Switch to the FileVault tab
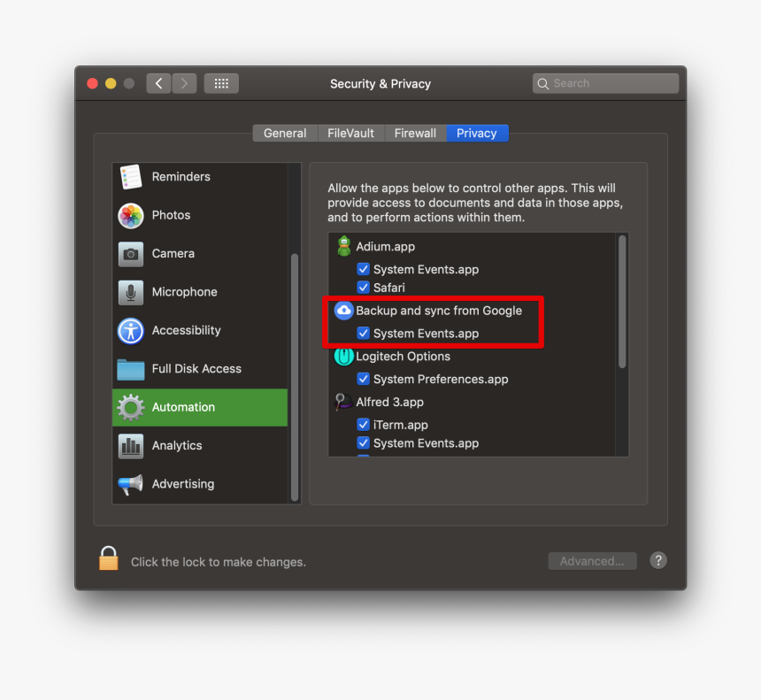Image resolution: width=761 pixels, height=700 pixels. pyautogui.click(x=351, y=133)
